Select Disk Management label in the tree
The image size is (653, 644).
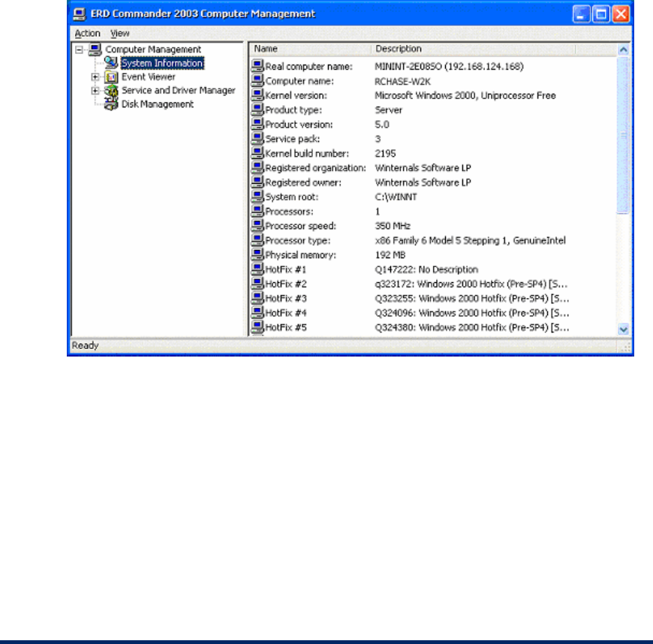click(x=158, y=104)
